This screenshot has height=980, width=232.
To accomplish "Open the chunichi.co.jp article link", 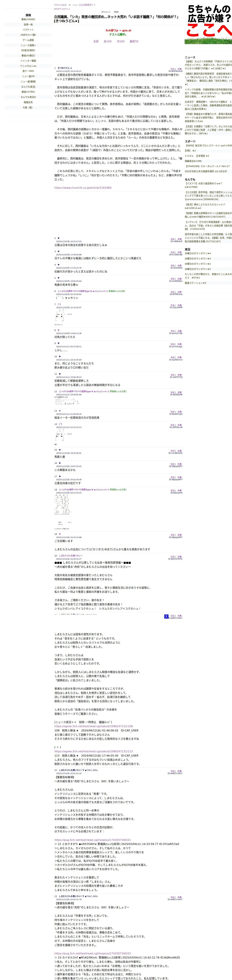I will (x=83, y=188).
